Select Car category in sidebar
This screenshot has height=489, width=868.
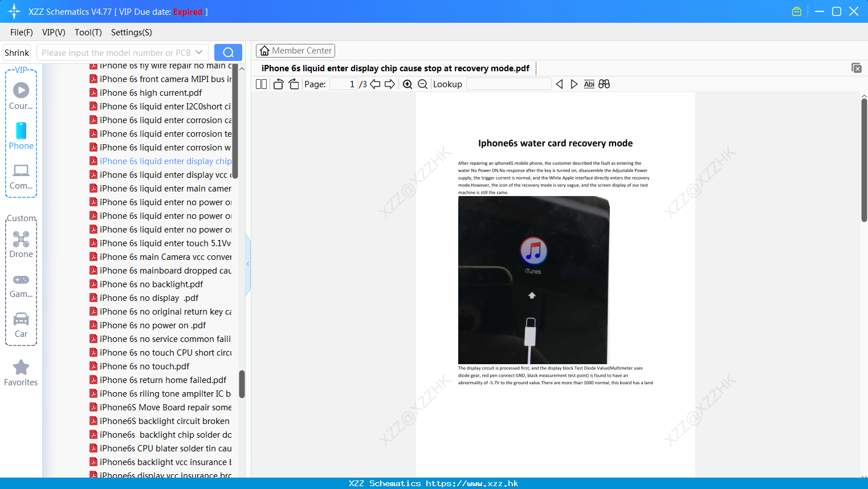pyautogui.click(x=21, y=325)
